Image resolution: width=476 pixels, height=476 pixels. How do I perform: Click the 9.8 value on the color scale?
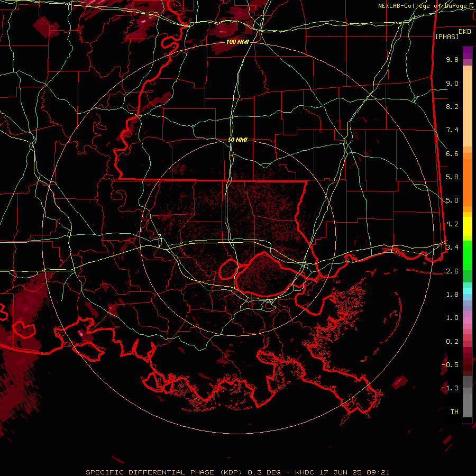pos(452,59)
